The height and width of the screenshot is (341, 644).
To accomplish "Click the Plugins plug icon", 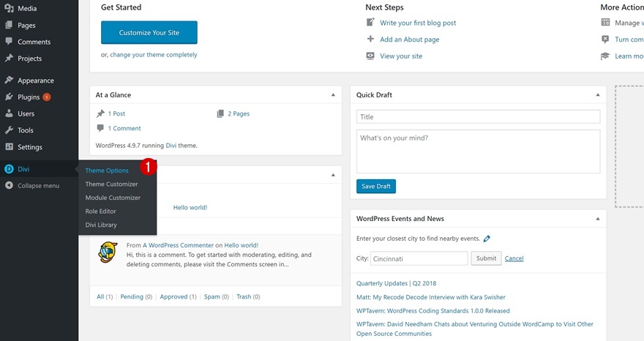I will pyautogui.click(x=9, y=97).
